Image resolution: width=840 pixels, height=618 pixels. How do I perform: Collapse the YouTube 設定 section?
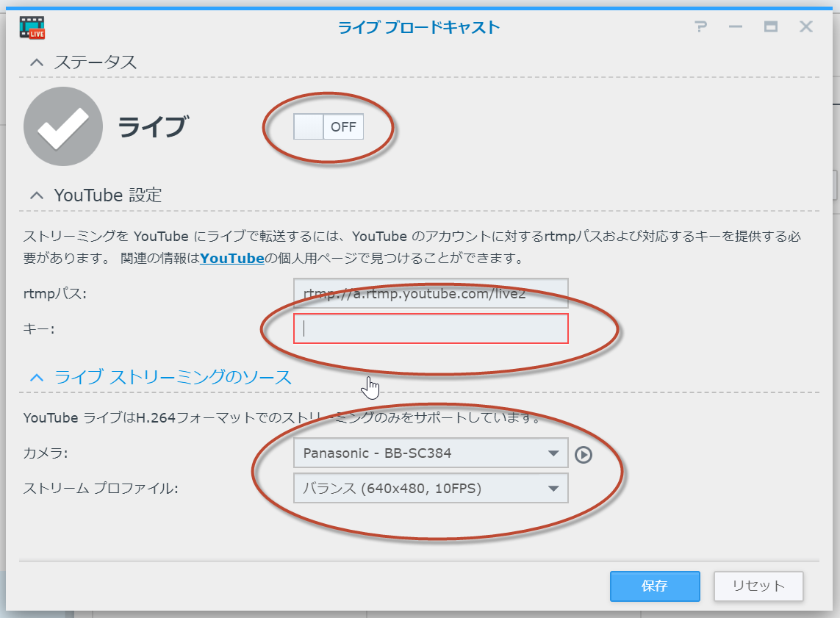[37, 195]
